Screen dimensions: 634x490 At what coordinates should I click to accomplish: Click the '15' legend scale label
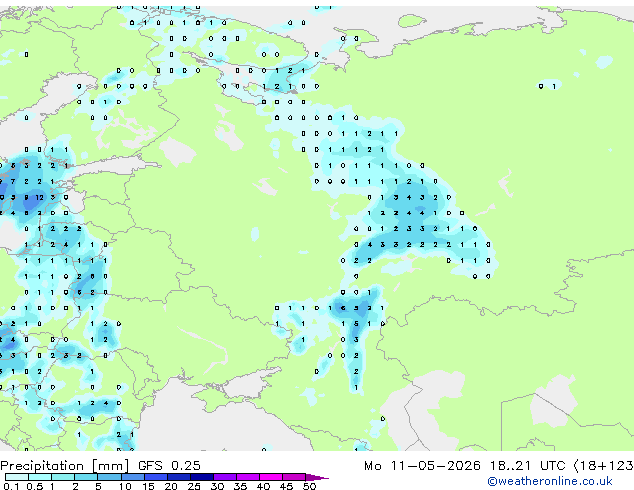click(148, 486)
